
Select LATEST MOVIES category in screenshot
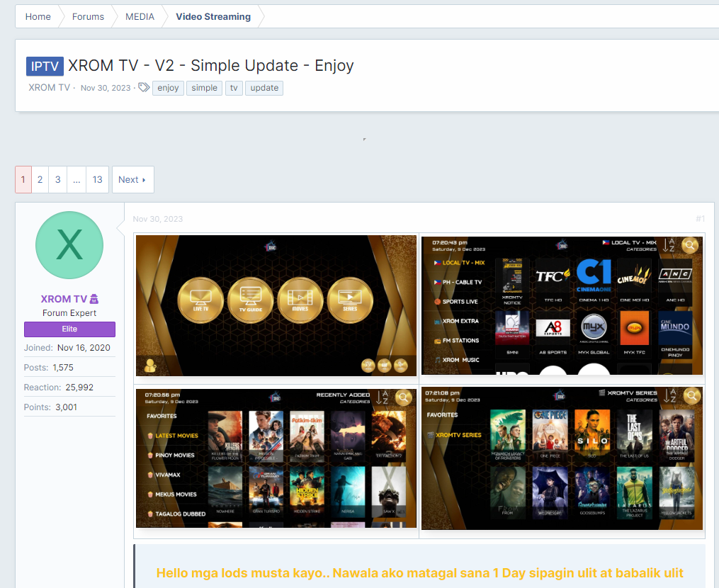tap(173, 436)
